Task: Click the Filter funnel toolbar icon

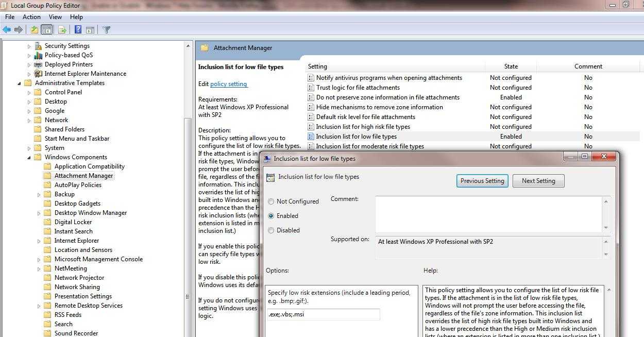Action: (x=106, y=30)
